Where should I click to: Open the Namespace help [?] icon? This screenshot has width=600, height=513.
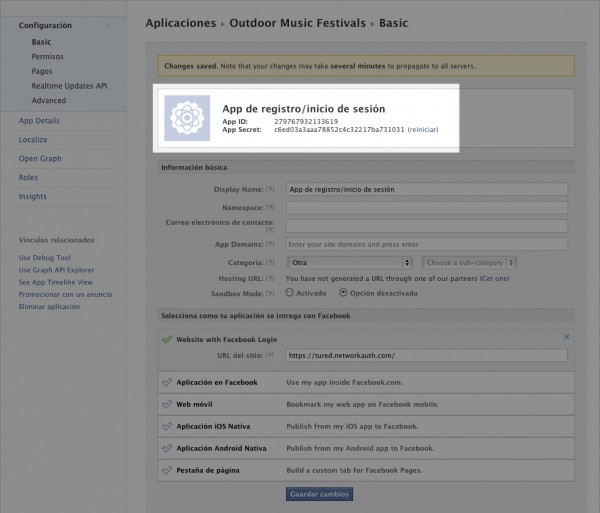(x=270, y=207)
